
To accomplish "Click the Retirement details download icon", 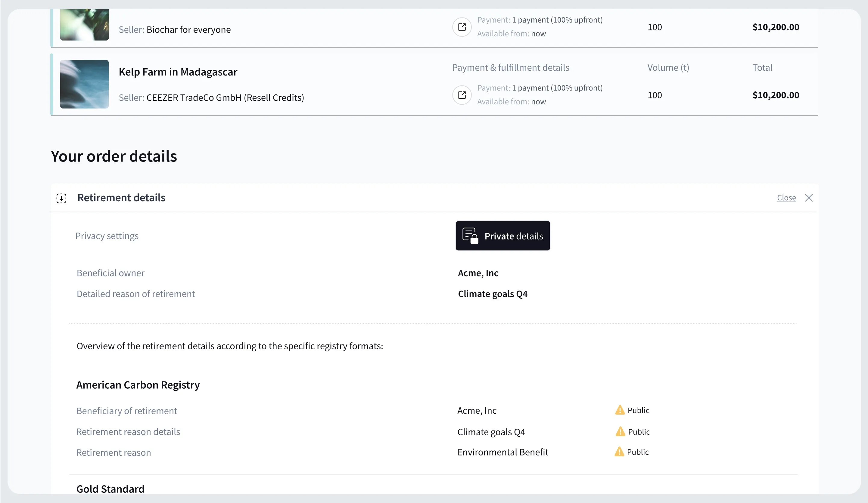I will [x=61, y=198].
